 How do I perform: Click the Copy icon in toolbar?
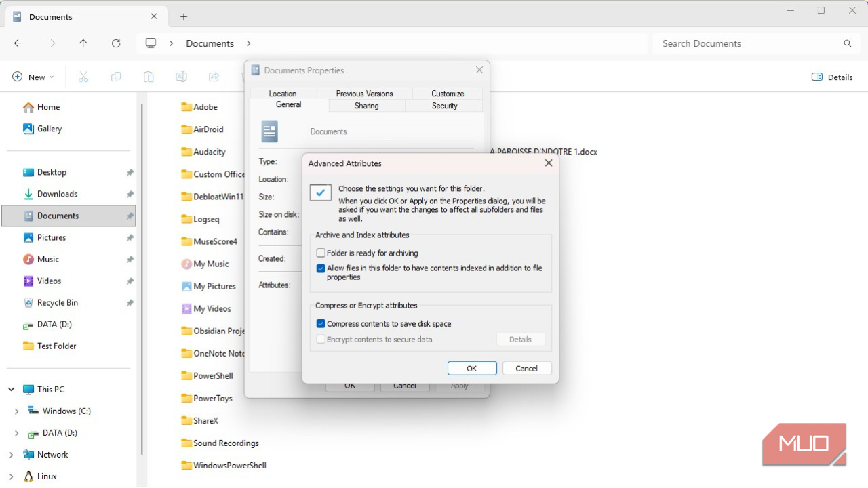pyautogui.click(x=116, y=77)
